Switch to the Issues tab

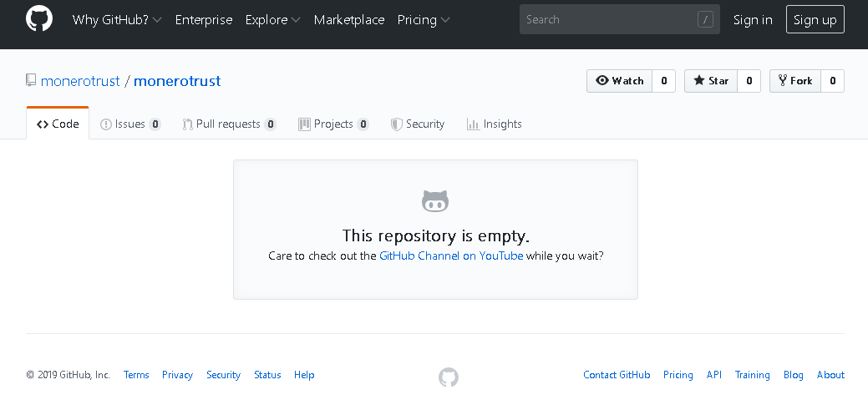pyautogui.click(x=130, y=124)
